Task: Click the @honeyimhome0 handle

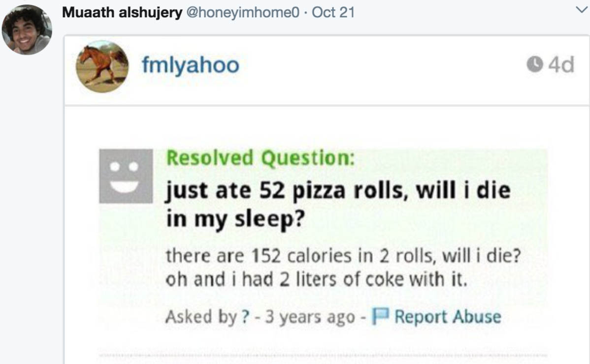Action: pos(241,13)
